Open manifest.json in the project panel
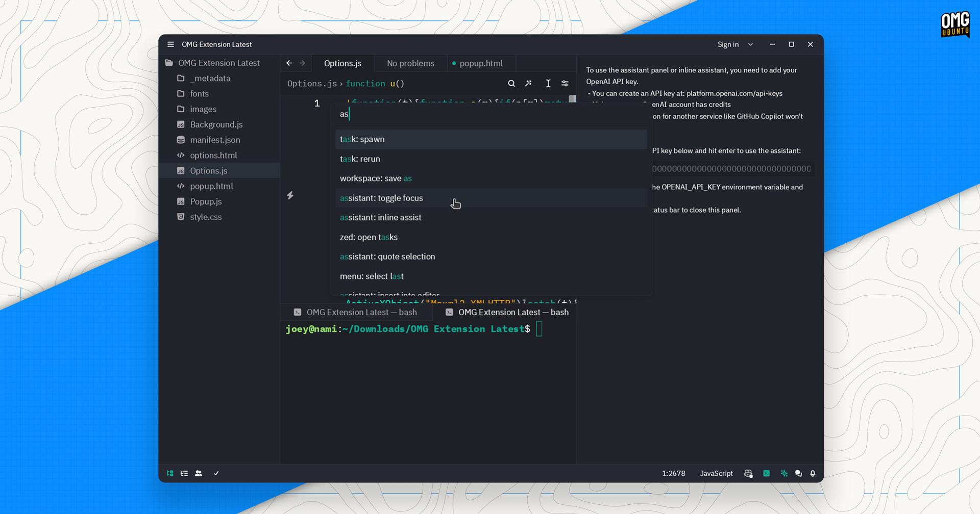The width and height of the screenshot is (980, 514). pos(219,140)
